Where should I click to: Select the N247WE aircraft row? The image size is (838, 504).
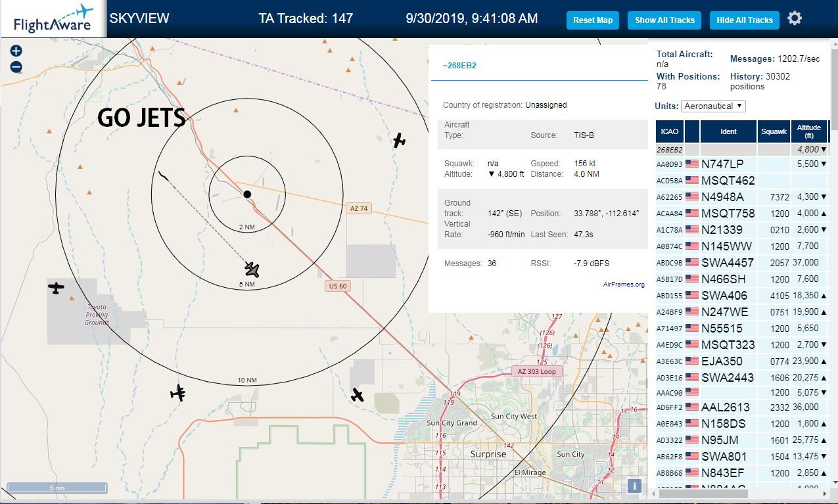[742, 312]
